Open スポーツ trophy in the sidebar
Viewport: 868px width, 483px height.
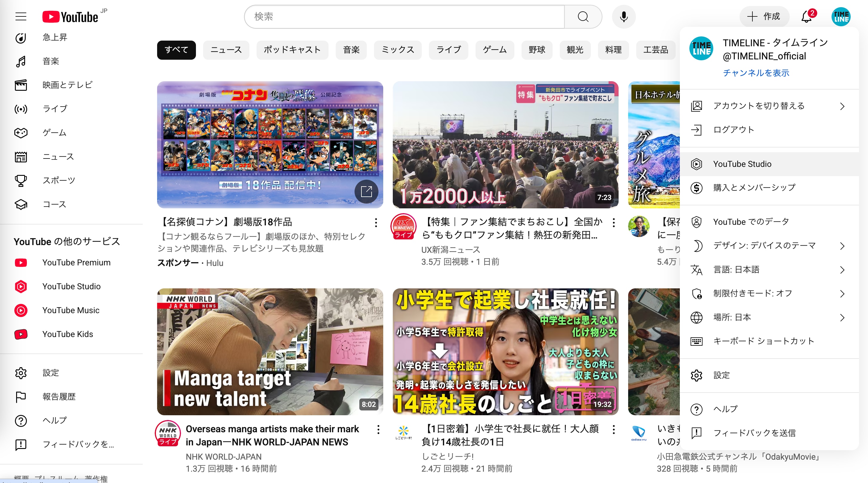pyautogui.click(x=71, y=181)
